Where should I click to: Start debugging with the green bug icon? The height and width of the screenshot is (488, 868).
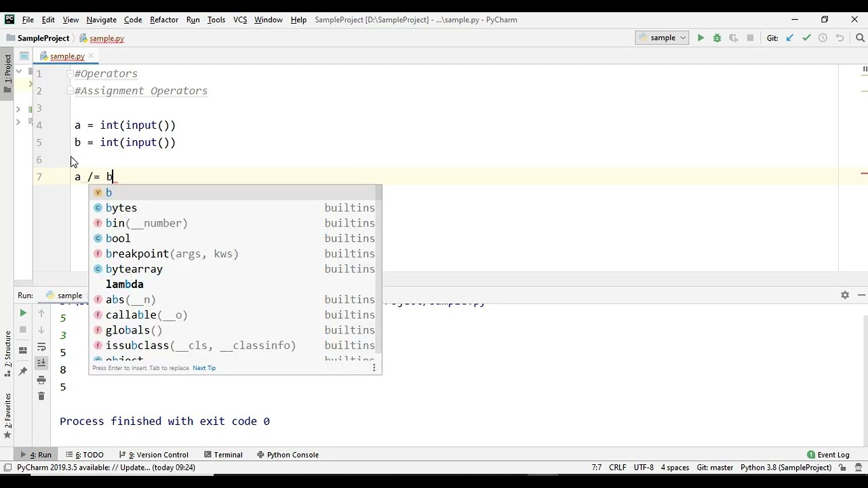point(717,38)
